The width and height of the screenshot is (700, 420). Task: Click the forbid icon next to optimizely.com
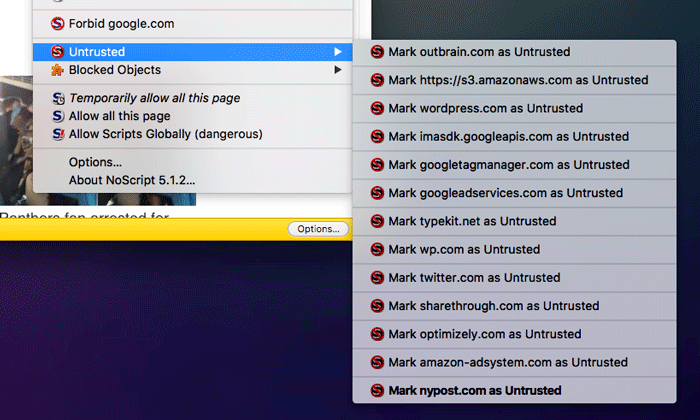pos(377,334)
